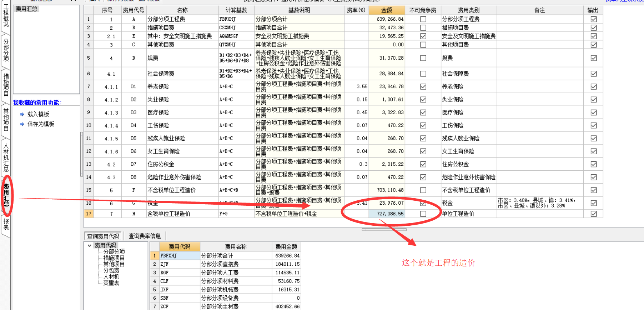Open the 载入模板 link

click(38, 114)
